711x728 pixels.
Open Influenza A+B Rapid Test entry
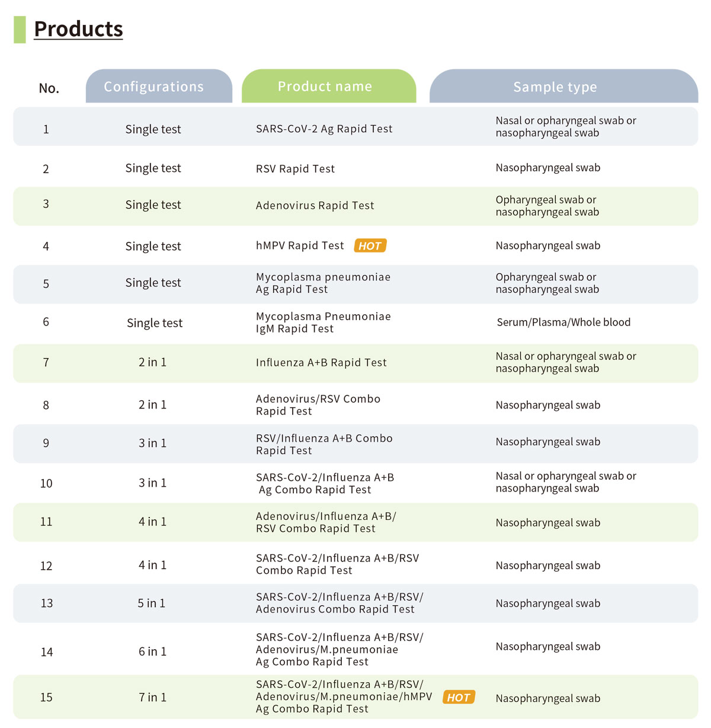[321, 363]
